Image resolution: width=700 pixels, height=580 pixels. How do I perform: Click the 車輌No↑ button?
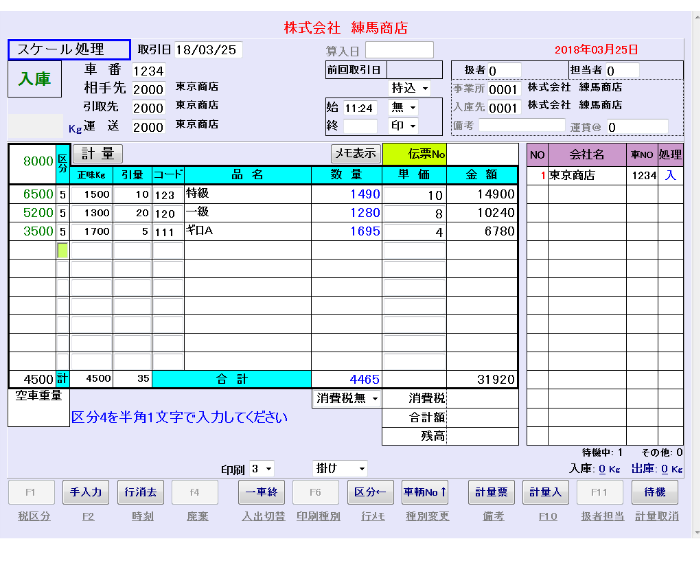425,492
